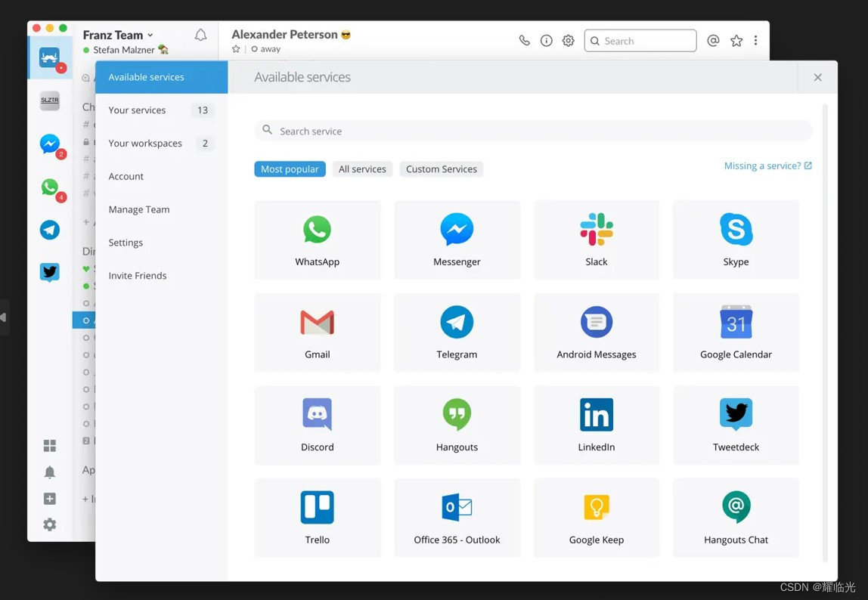Follow the Missing a service? link
Screen dimensions: 868x600
point(767,165)
